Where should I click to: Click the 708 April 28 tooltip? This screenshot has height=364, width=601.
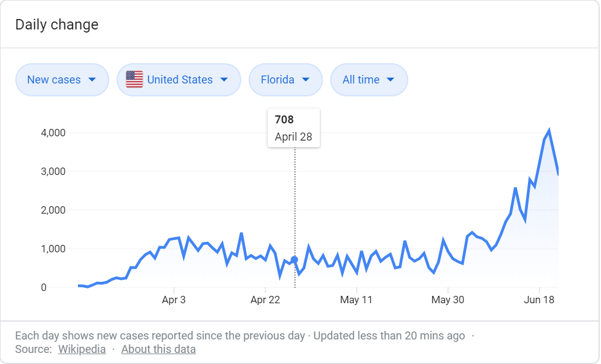click(x=293, y=128)
